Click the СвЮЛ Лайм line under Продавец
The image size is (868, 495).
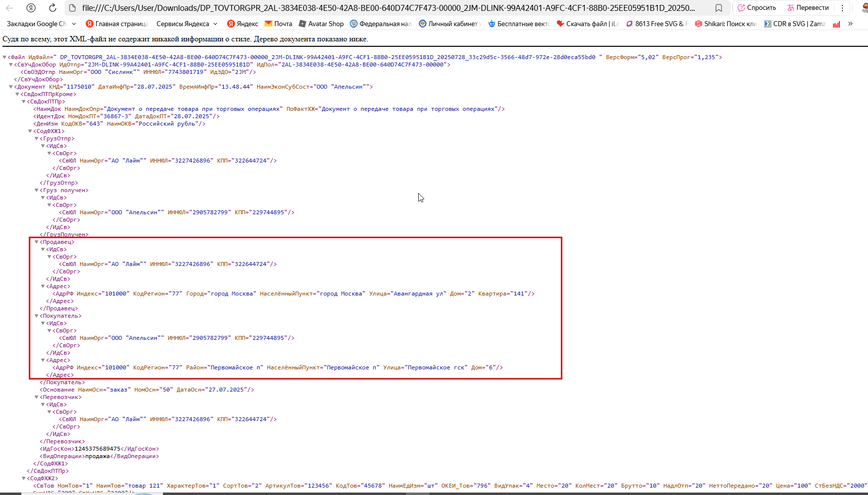(167, 264)
